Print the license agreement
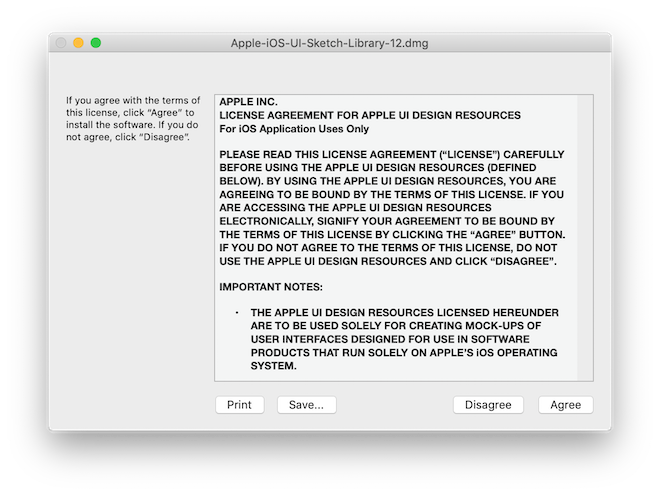660x495 pixels. coord(239,405)
